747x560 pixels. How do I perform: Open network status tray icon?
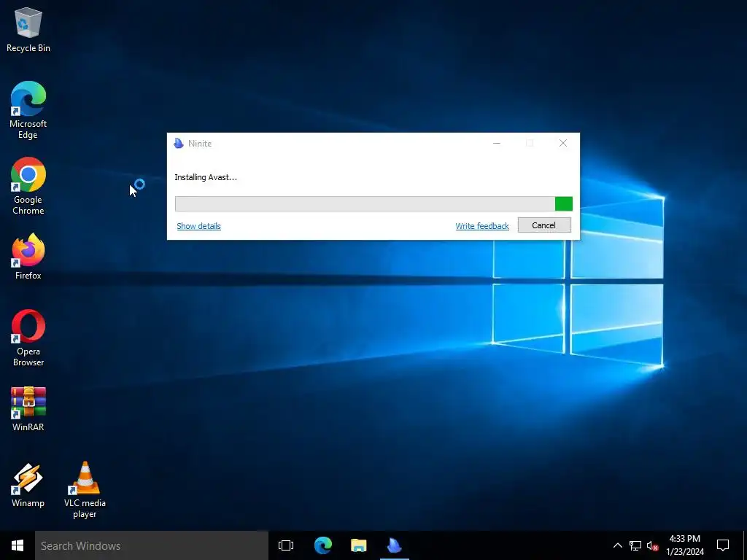click(x=635, y=545)
